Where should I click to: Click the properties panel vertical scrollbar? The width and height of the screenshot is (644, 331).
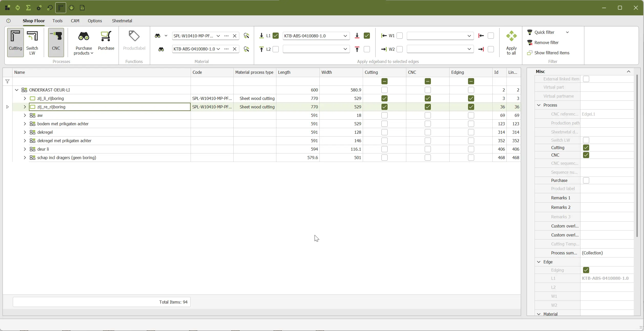(x=637, y=154)
